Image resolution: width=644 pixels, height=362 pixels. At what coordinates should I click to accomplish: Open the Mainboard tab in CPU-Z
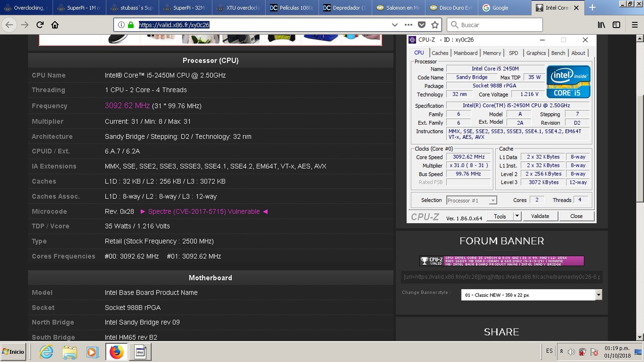[465, 53]
